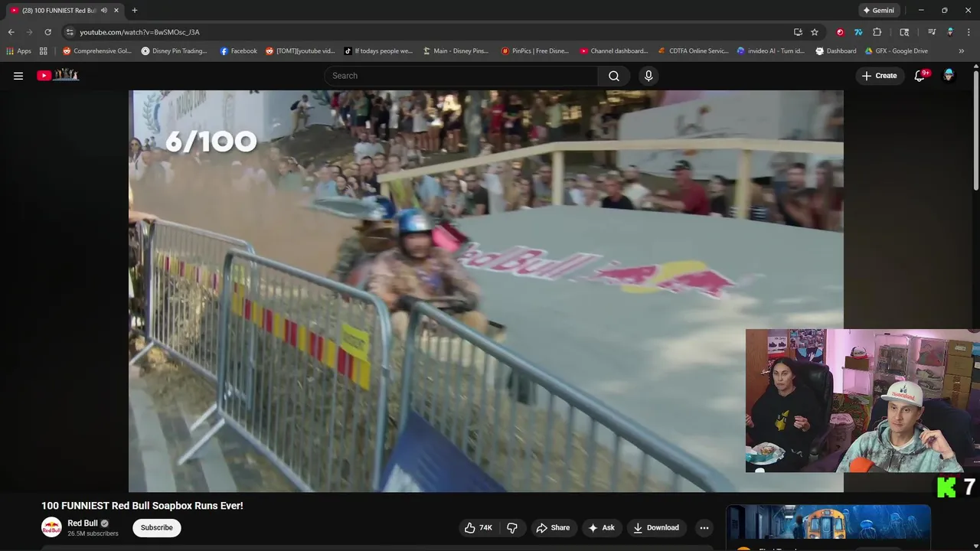Image resolution: width=980 pixels, height=551 pixels.
Task: Click the search magnifier button
Action: tap(614, 76)
